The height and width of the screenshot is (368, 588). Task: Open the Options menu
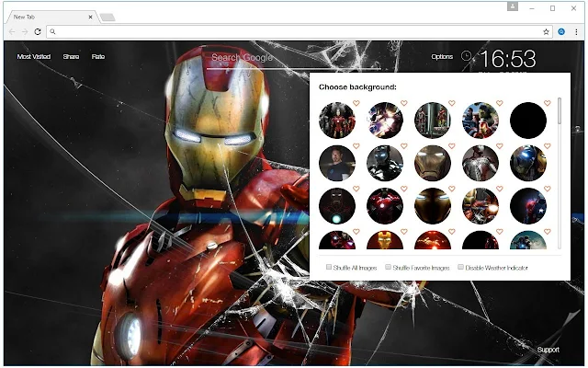pos(442,57)
